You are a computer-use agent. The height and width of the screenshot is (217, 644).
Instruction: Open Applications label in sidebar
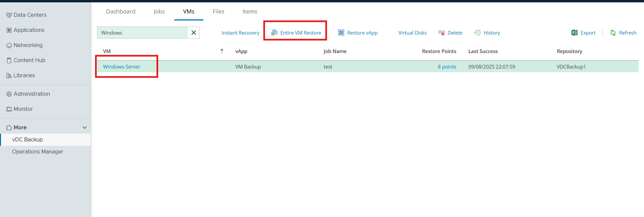tap(29, 30)
